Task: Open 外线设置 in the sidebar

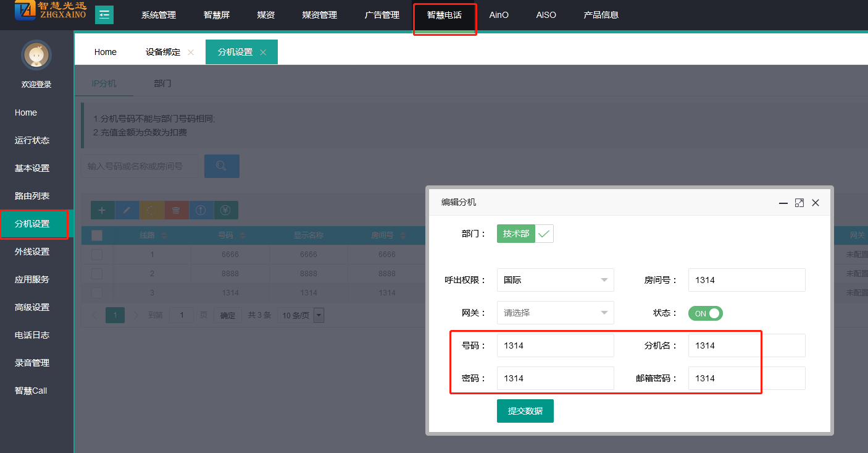Action: coord(32,252)
